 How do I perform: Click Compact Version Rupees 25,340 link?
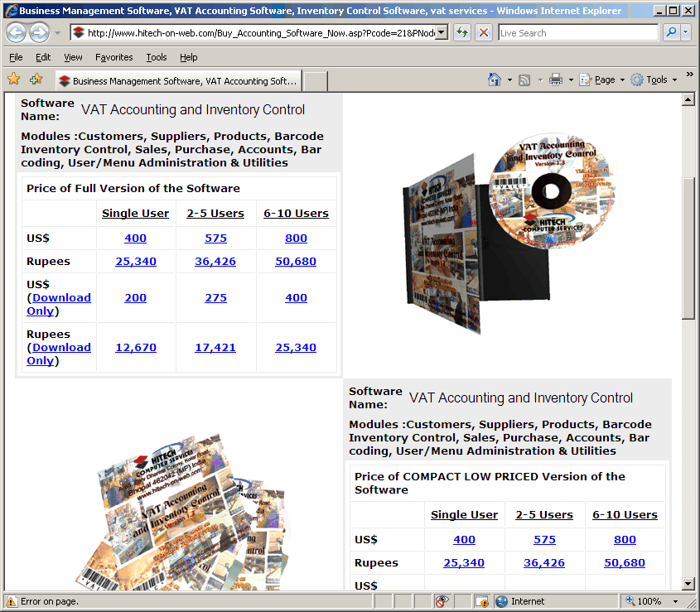click(x=464, y=563)
